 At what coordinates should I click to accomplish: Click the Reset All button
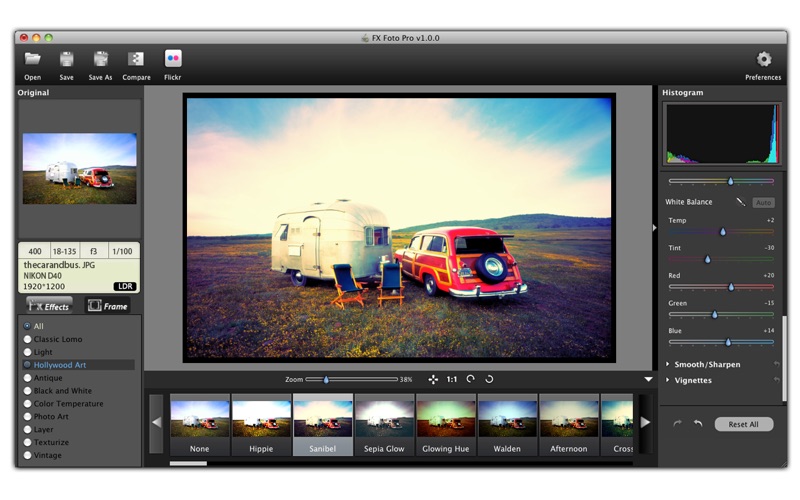pyautogui.click(x=743, y=424)
